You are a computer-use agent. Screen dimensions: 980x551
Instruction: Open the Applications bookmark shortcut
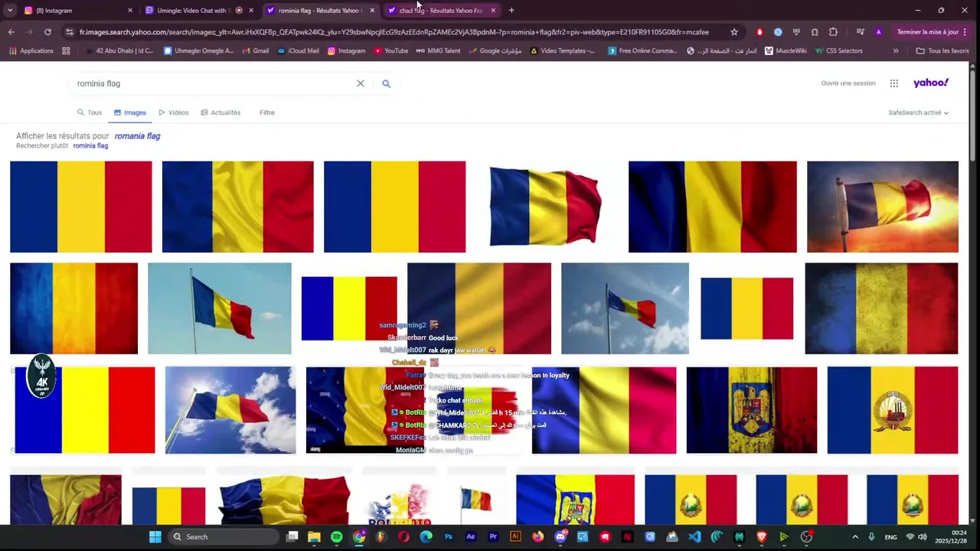[x=31, y=51]
